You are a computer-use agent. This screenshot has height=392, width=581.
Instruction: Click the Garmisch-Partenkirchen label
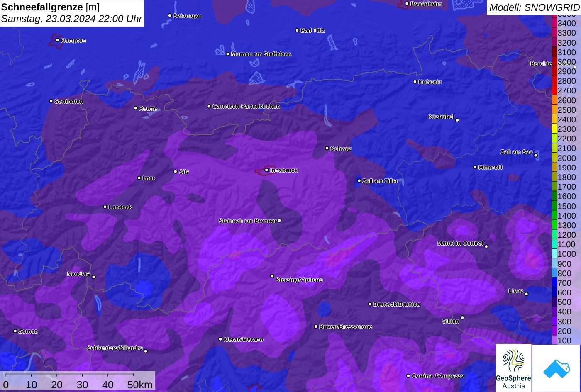click(246, 107)
